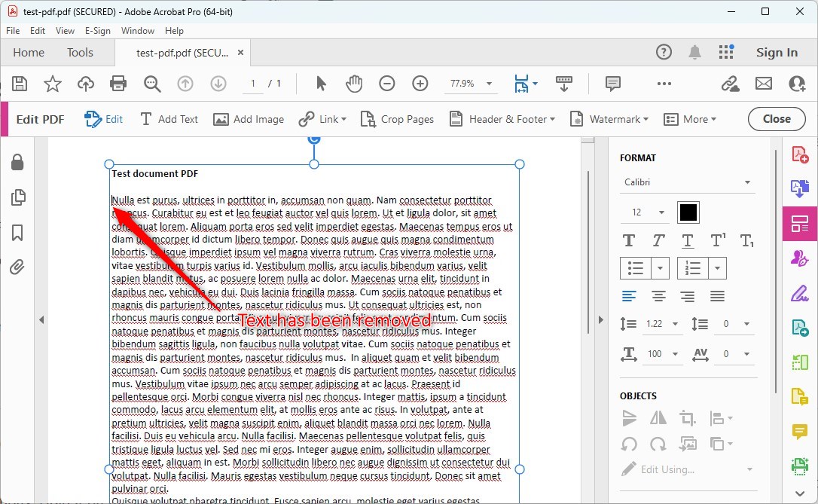The image size is (818, 504).
Task: Open the Crop Pages tool
Action: click(397, 119)
